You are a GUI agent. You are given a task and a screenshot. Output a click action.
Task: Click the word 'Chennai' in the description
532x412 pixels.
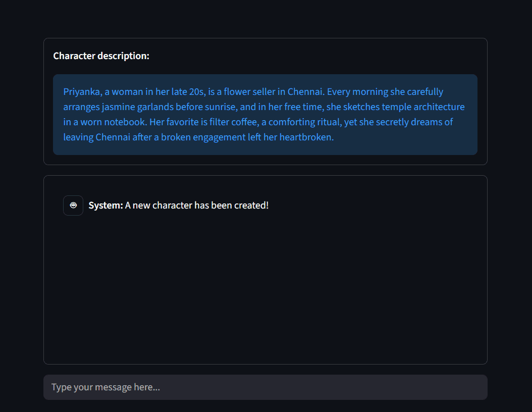tap(302, 91)
